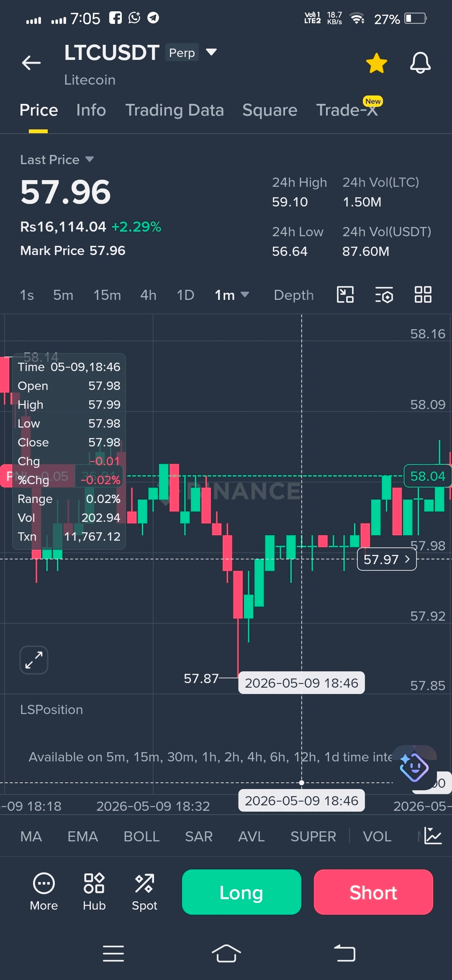
Task: Switch to the Info tab
Action: 91,110
